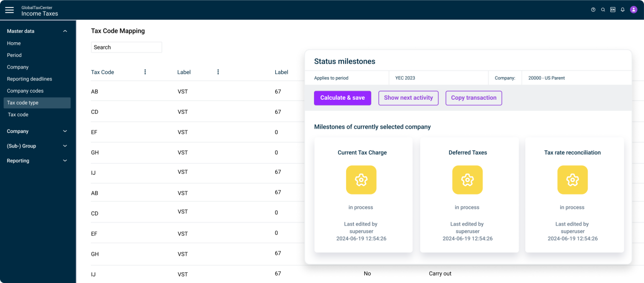This screenshot has height=283, width=644.
Task: Open the first Label column options menu
Action: 218,72
